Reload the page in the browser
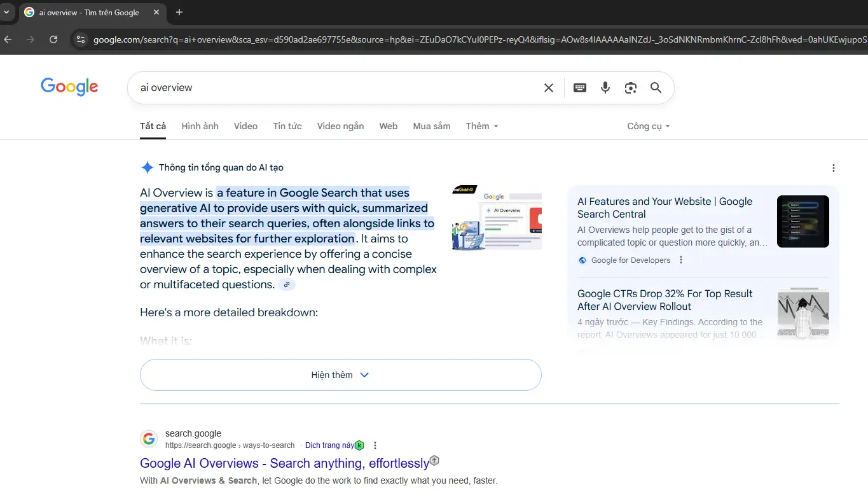Screen dimensions: 868x504 tap(53, 39)
